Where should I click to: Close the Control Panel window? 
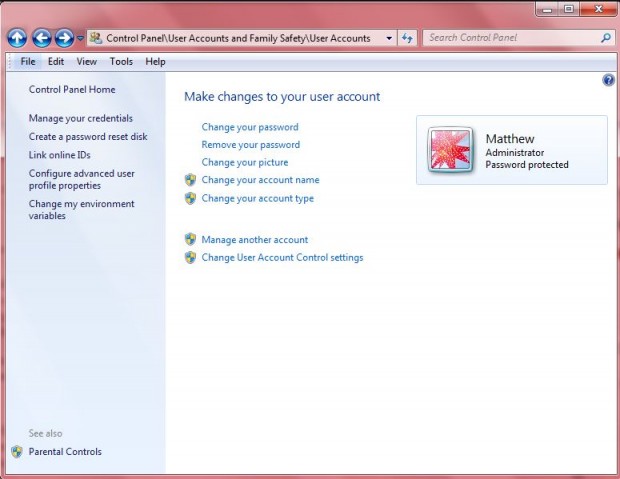[598, 9]
